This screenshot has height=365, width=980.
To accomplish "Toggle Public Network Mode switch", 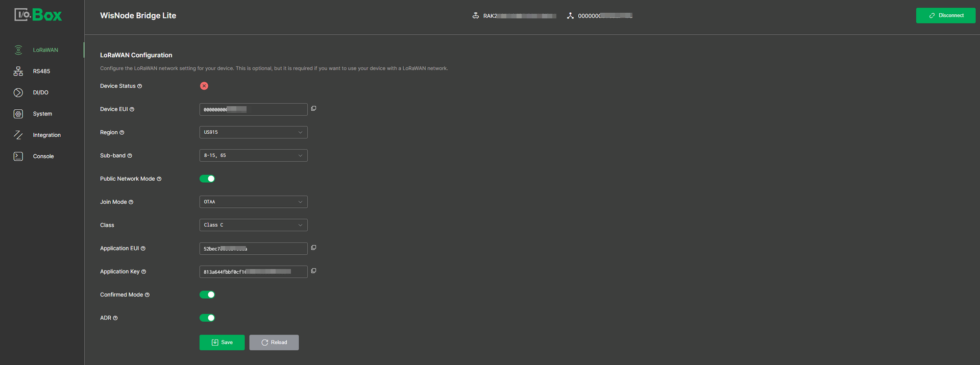I will 207,179.
